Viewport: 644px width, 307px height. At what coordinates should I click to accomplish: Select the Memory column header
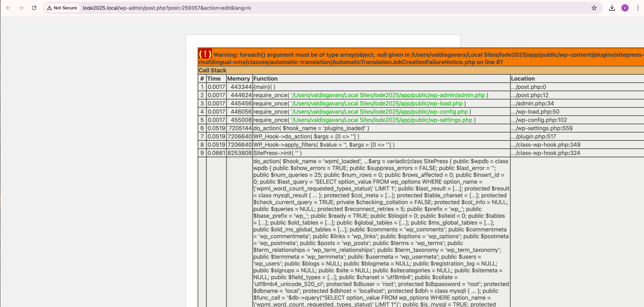point(238,79)
